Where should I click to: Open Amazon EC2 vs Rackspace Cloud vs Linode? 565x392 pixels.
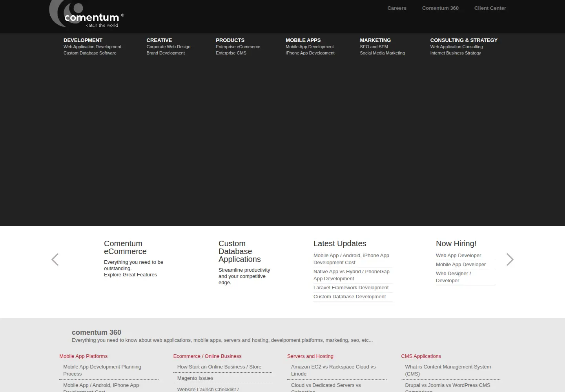click(333, 370)
